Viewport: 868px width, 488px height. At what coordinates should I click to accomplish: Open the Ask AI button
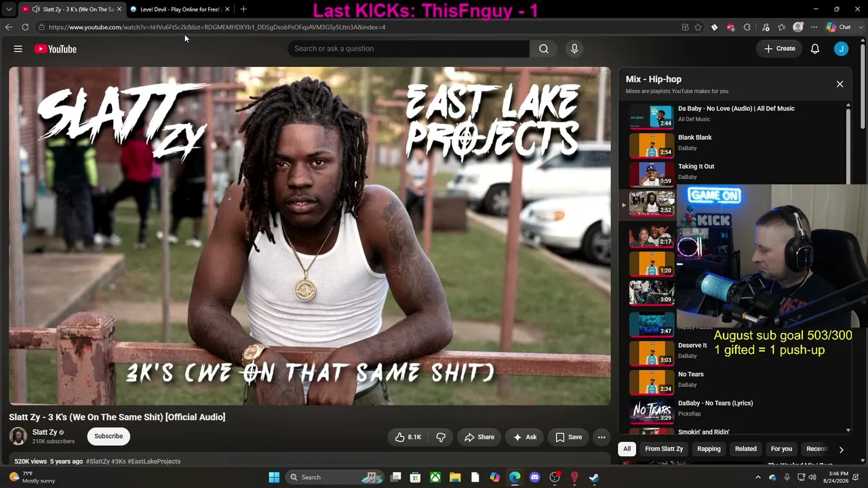click(525, 437)
